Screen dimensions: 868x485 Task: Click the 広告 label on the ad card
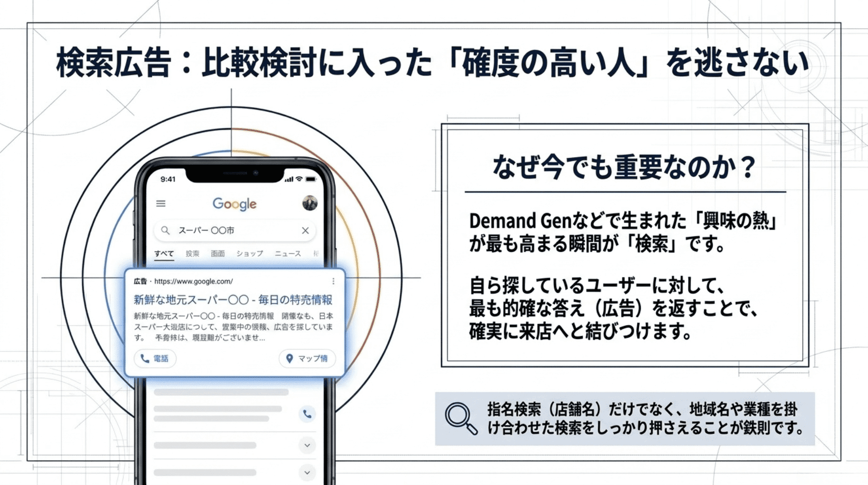click(x=140, y=281)
